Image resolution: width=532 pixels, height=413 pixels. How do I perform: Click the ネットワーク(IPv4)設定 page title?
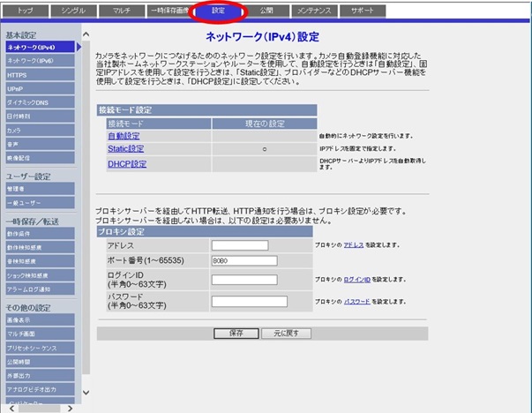click(262, 37)
